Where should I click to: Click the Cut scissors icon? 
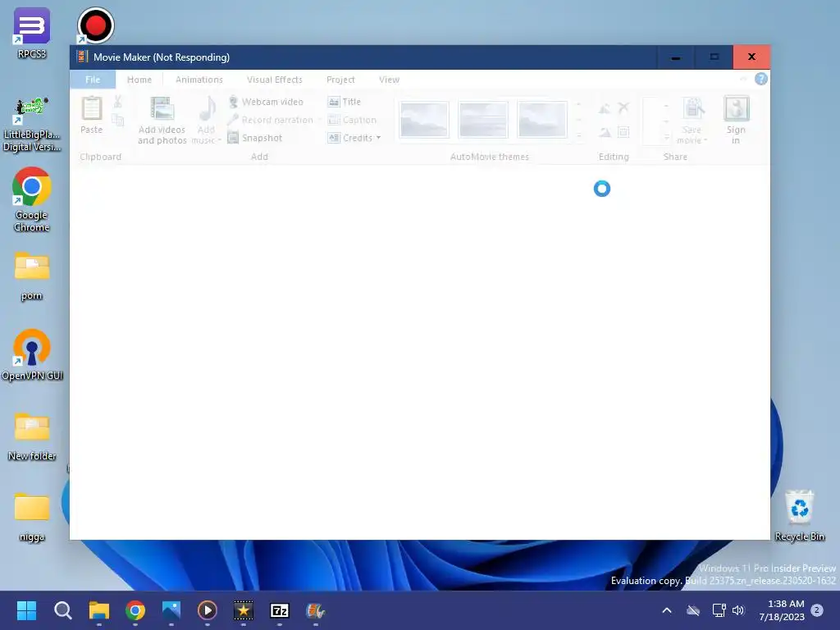pyautogui.click(x=118, y=101)
